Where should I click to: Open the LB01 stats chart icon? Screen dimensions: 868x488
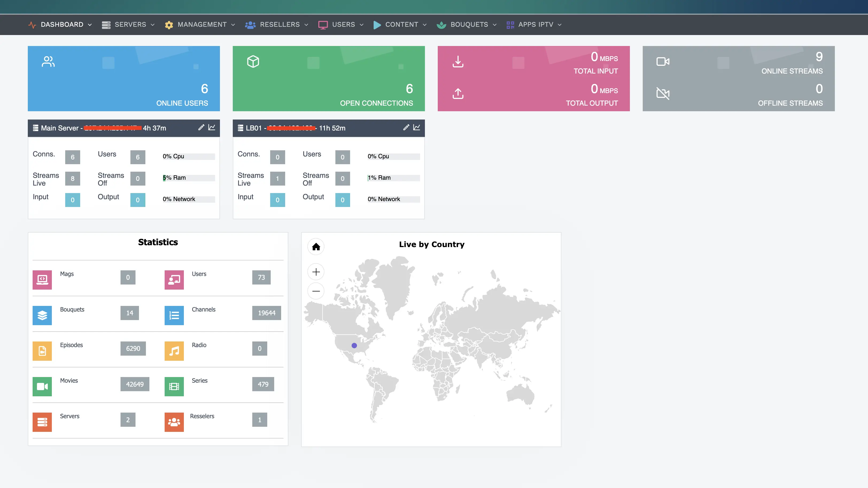tap(416, 128)
